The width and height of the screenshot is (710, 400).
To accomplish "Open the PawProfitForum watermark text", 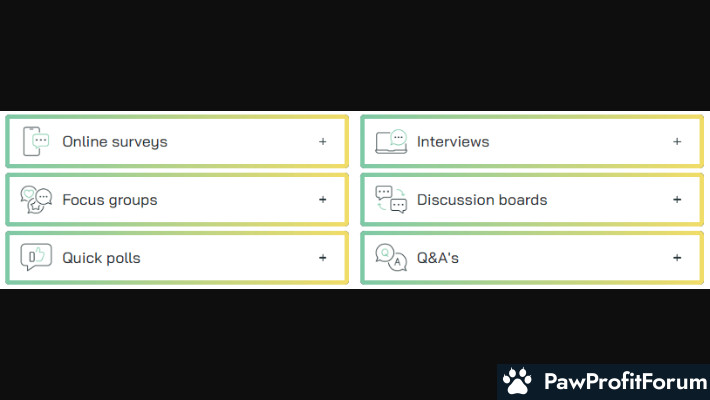I will [x=625, y=381].
